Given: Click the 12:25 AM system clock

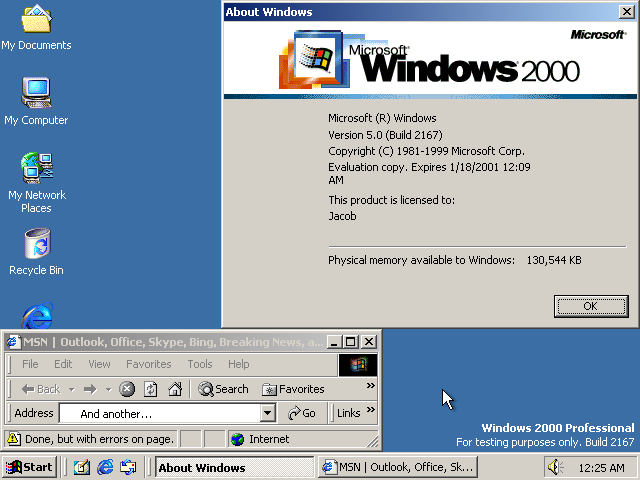Looking at the screenshot, I should click(x=601, y=468).
